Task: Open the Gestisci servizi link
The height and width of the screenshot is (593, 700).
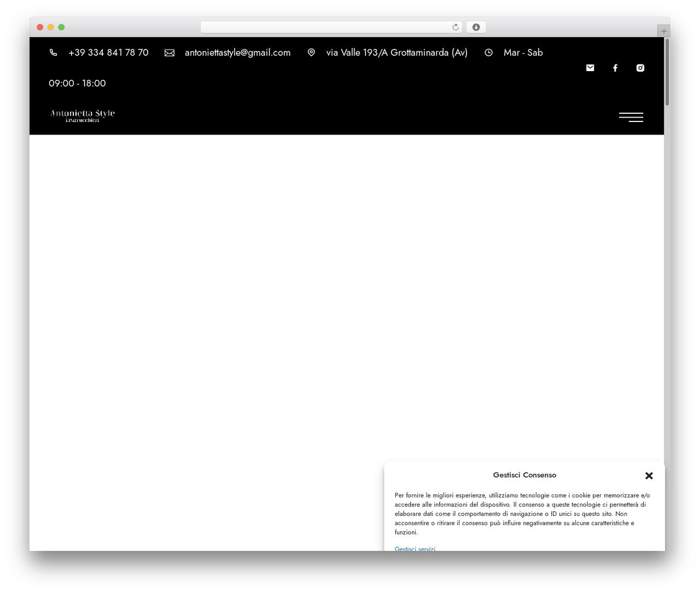Action: pyautogui.click(x=415, y=548)
